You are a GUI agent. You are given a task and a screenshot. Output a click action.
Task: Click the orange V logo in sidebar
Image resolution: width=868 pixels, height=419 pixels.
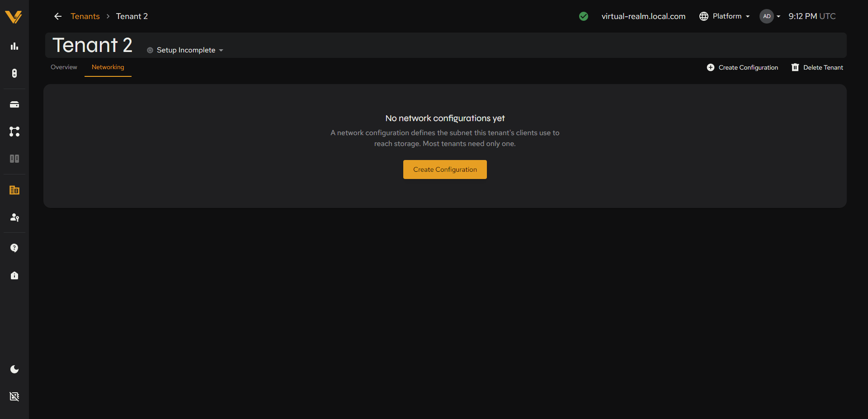tap(14, 17)
